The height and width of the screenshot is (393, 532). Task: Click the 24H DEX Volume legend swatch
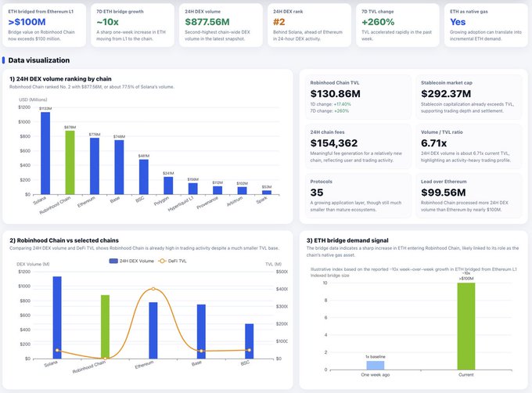click(x=113, y=261)
